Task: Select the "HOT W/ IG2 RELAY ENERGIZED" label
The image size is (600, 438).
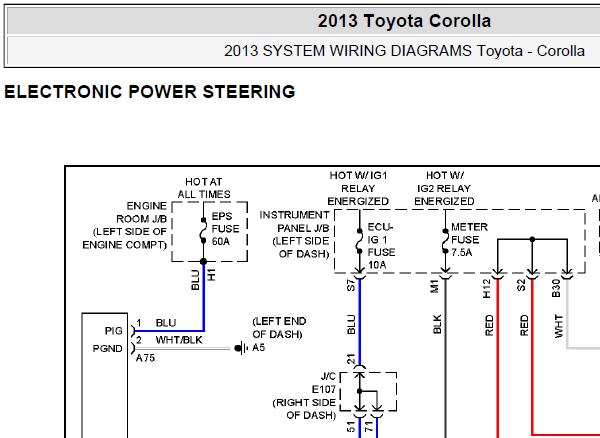Action: coord(444,188)
